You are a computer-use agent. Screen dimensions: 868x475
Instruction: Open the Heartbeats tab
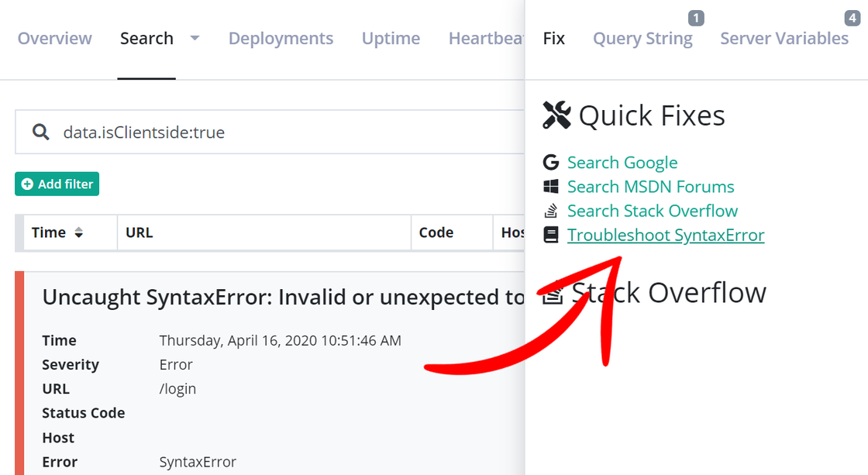click(x=486, y=38)
